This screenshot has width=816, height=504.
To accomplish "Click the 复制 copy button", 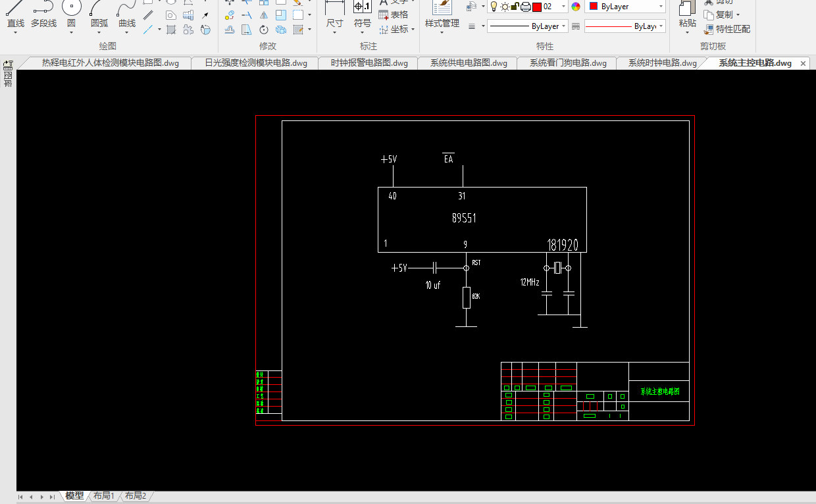I will point(723,14).
